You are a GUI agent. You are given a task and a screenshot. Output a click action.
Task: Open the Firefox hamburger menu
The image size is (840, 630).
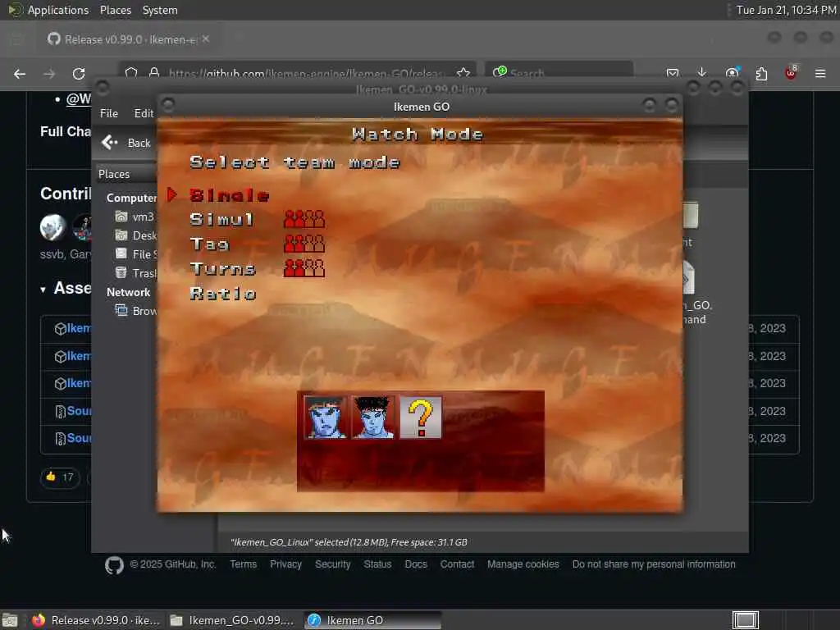[x=820, y=73]
